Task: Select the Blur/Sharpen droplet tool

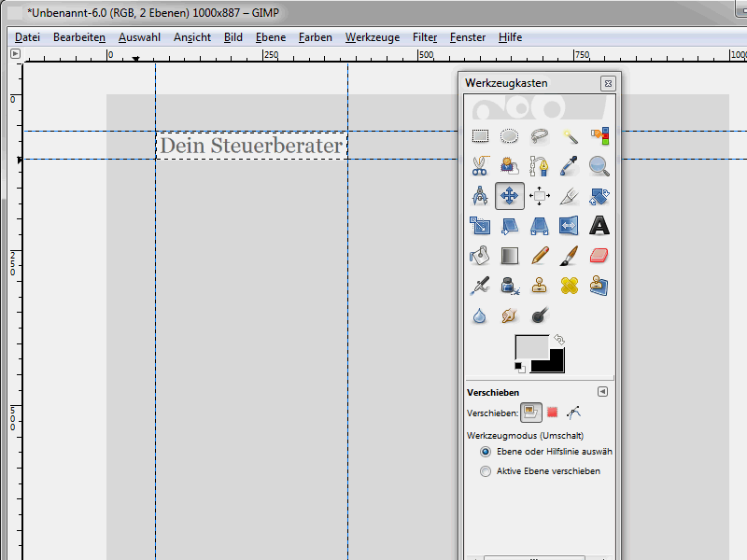Action: pyautogui.click(x=480, y=315)
